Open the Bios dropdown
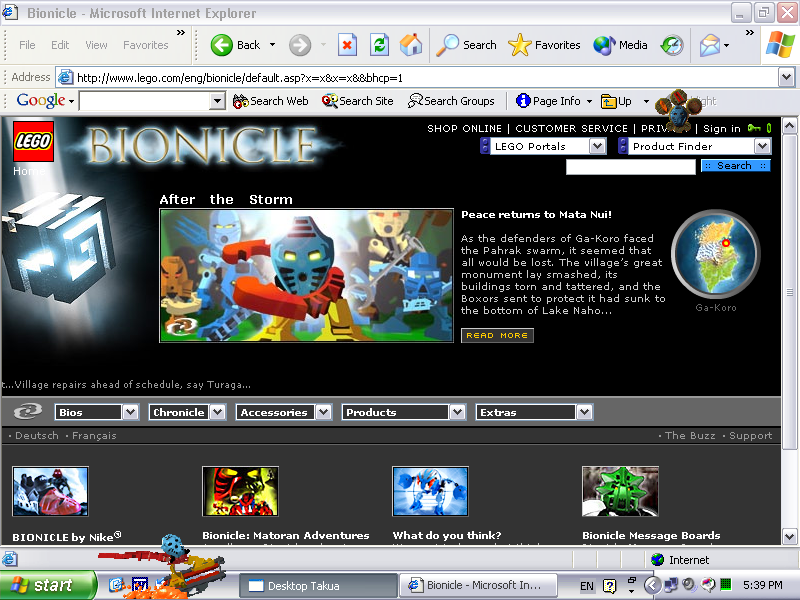The width and height of the screenshot is (800, 600). coord(96,412)
